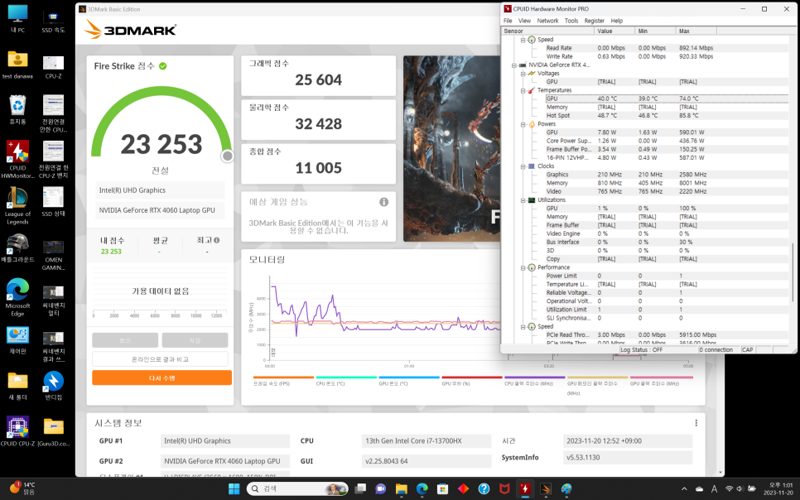Click 온라인으로 결과 비교 button in 3DMark
Viewport: 800px width, 500px height.
(160, 359)
